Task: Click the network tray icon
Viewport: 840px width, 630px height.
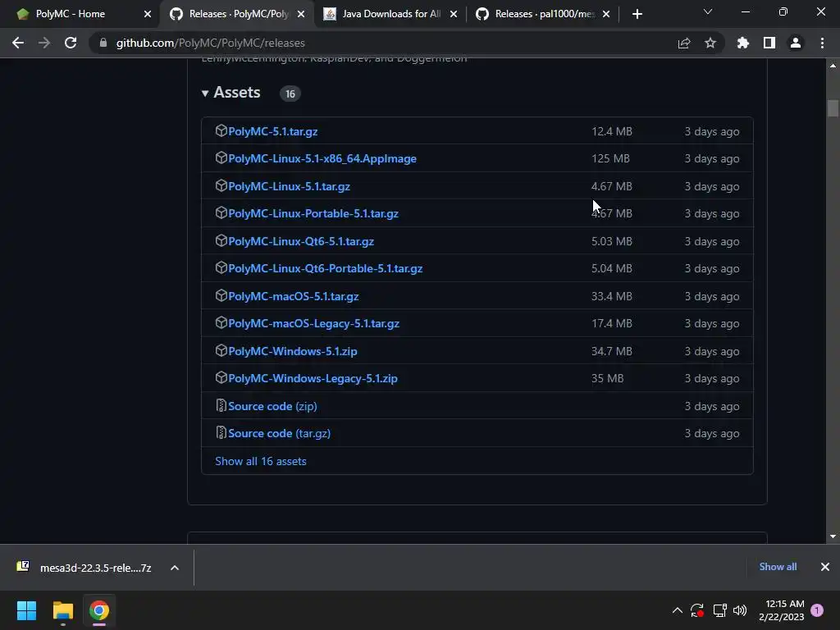Action: (719, 610)
